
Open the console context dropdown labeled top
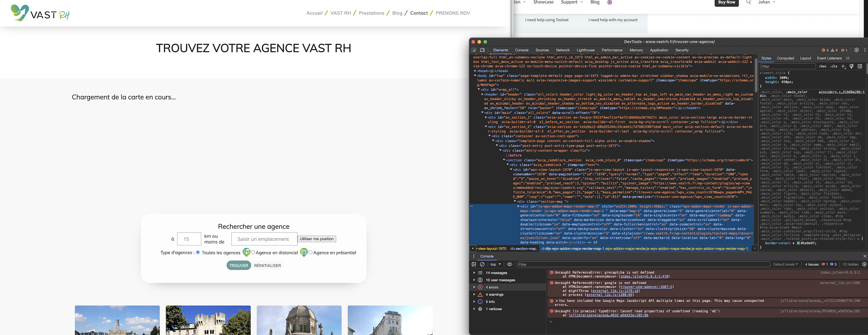point(495,264)
